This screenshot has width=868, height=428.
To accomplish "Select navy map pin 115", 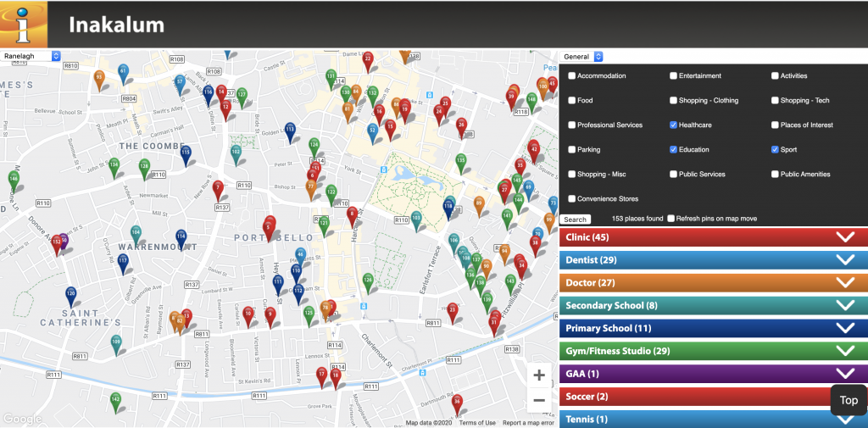I will (186, 156).
